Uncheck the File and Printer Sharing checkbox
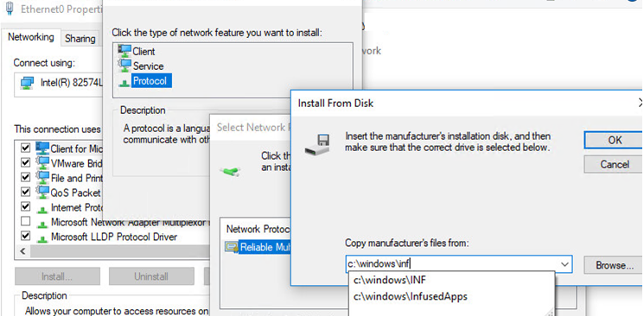 [x=25, y=177]
